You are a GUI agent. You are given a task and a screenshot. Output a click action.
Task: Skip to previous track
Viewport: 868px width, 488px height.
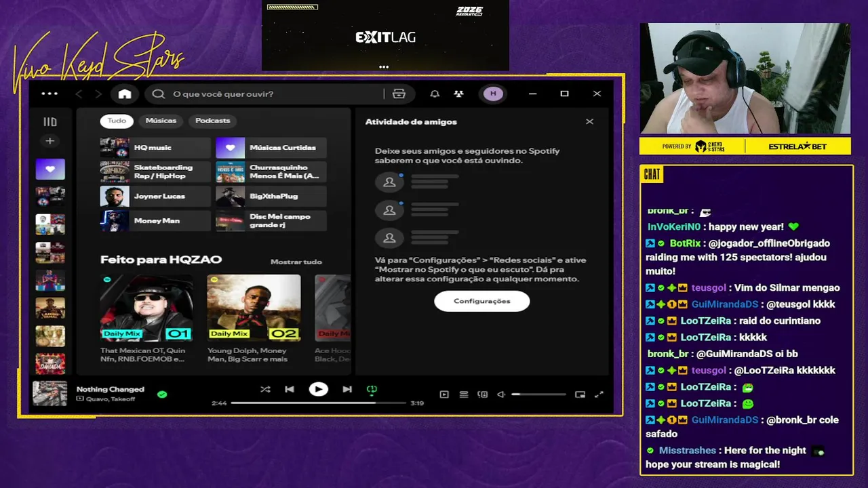coord(290,389)
